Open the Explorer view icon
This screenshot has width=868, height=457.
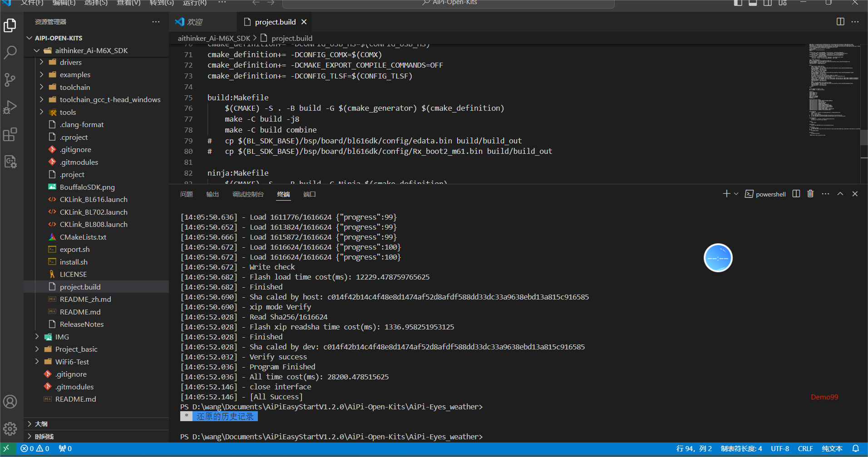pyautogui.click(x=10, y=25)
